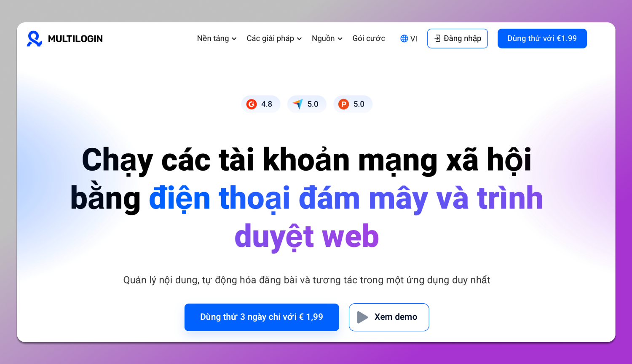The height and width of the screenshot is (364, 632).
Task: Open the Product Hunt rating icon
Action: [x=344, y=104]
